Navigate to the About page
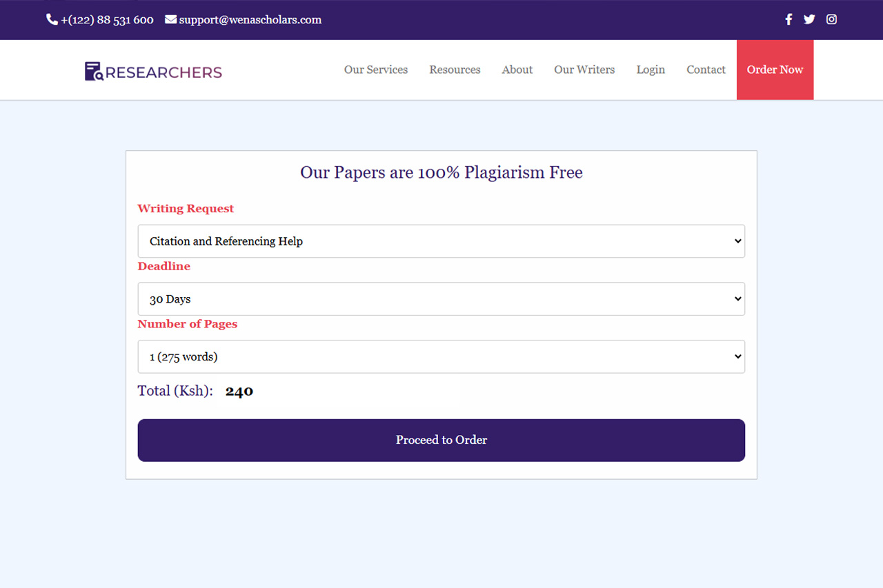Image resolution: width=883 pixels, height=588 pixels. 517,70
